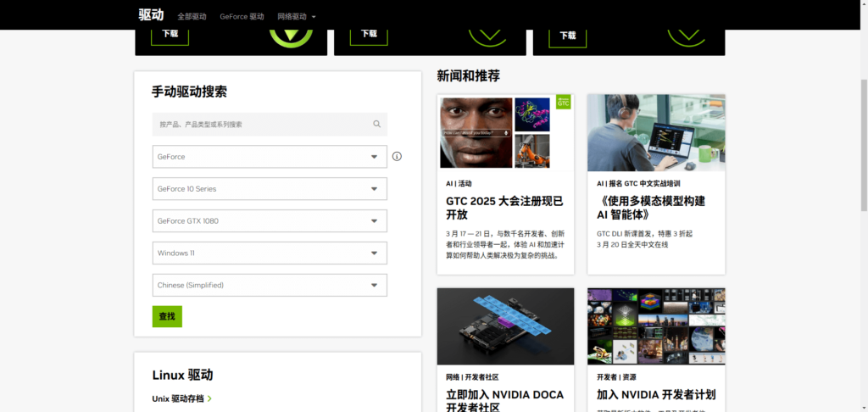Screen dimensions: 868x412
Task: Open GTC 2025 大会注册现已开放 article
Action: 505,208
